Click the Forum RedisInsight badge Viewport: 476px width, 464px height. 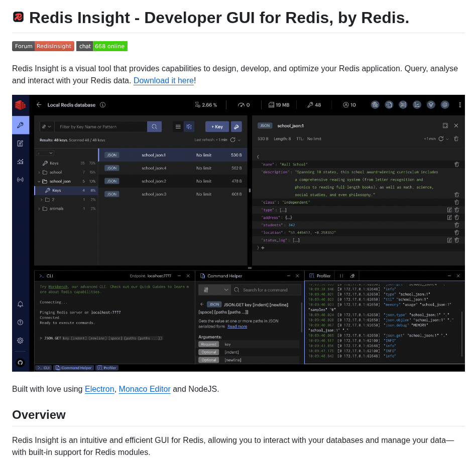[x=43, y=46]
